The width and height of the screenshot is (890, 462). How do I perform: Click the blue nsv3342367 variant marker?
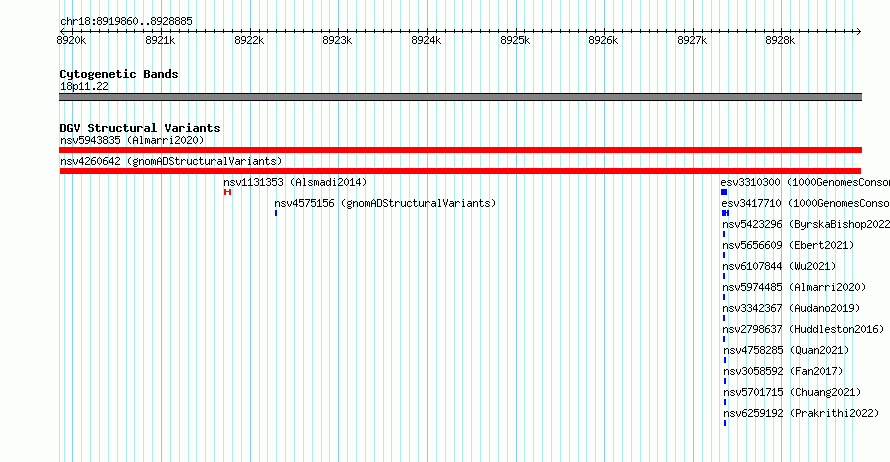724,318
